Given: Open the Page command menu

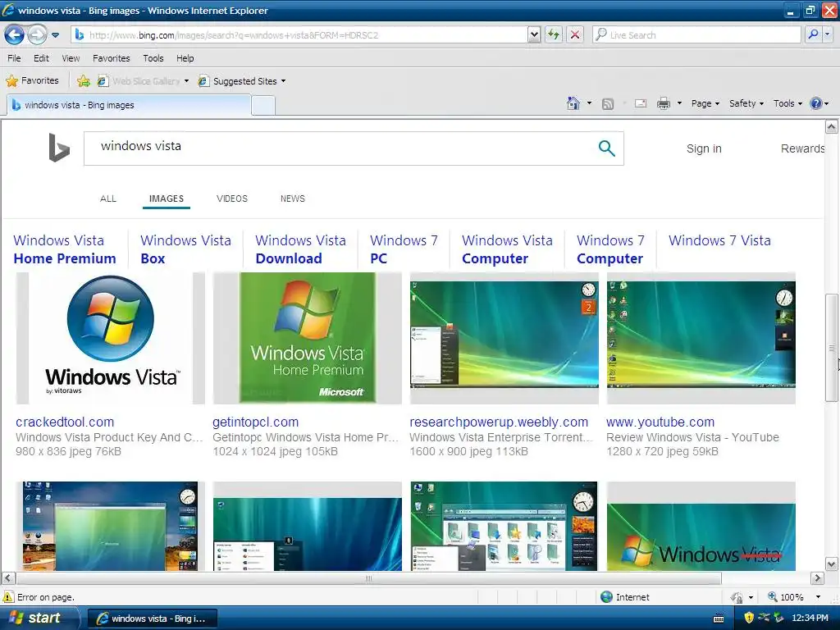Looking at the screenshot, I should click(705, 103).
